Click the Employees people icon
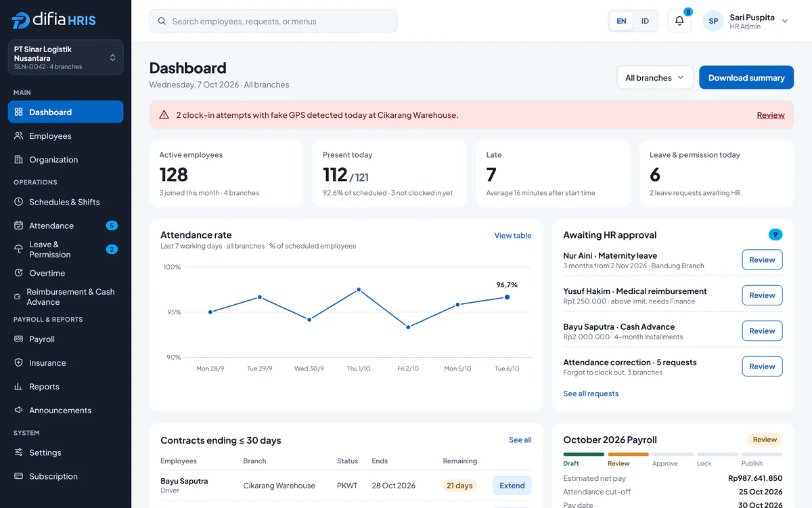Viewport: 812px width, 508px height. point(19,136)
